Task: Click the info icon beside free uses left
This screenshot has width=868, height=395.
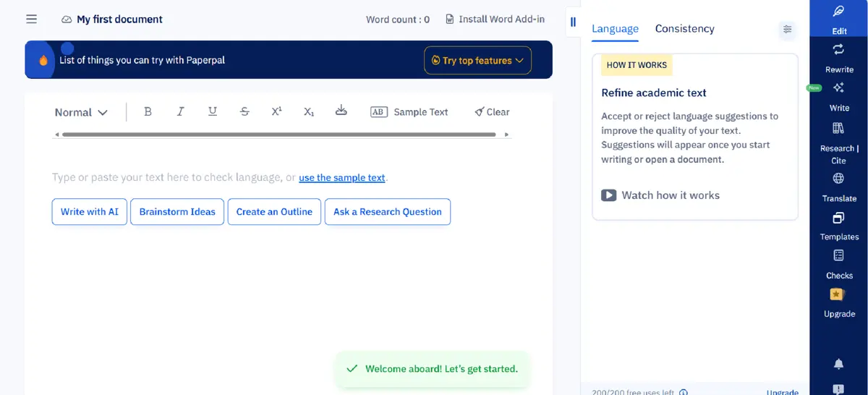Action: tap(684, 391)
